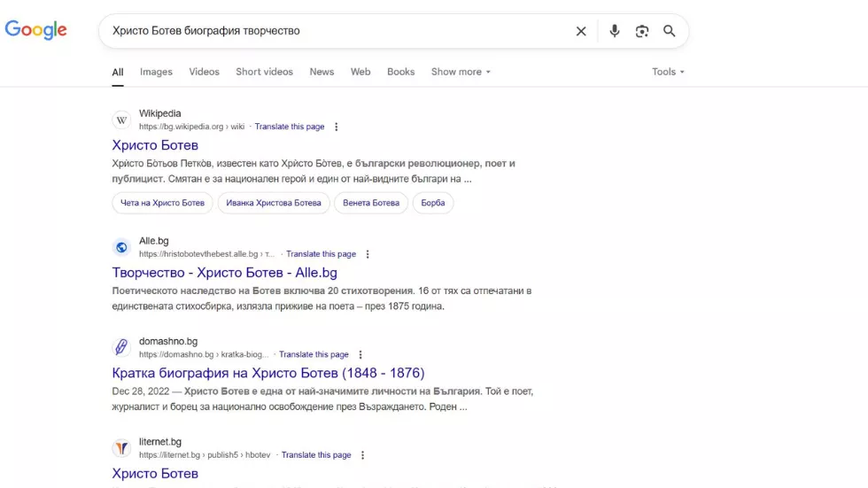Clear the search query with the X icon
Screen dimensions: 868x488
[581, 31]
